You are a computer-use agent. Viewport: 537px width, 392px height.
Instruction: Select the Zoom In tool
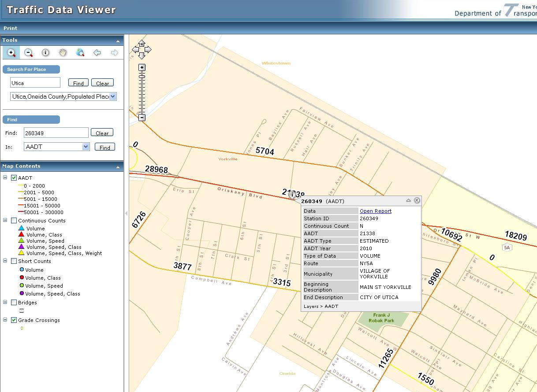pyautogui.click(x=11, y=52)
